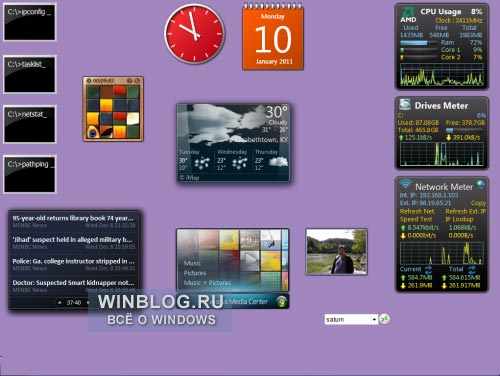
Task: Expand the saturn dropdown list
Action: (x=374, y=319)
